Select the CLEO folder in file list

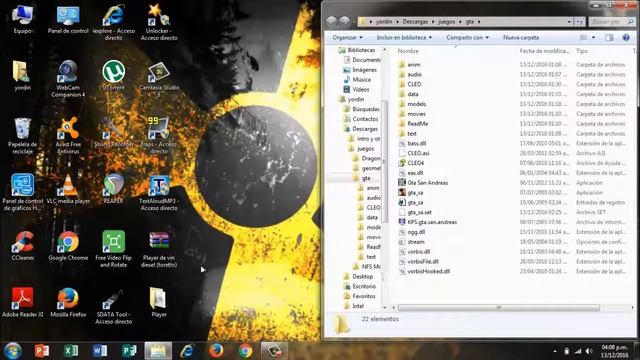tap(414, 84)
